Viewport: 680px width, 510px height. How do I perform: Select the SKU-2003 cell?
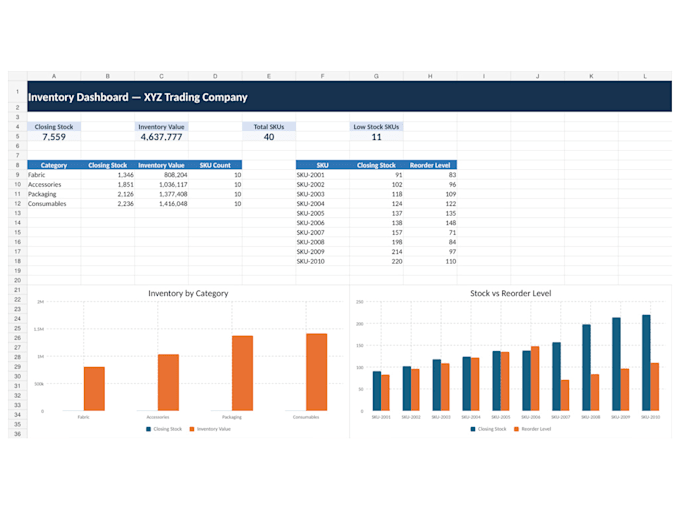click(x=323, y=194)
